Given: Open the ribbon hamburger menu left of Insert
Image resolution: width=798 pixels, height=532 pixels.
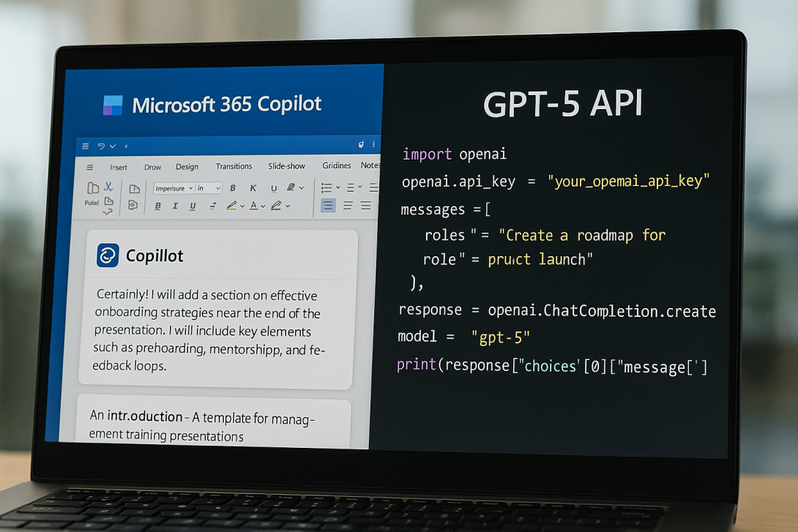Looking at the screenshot, I should click(x=89, y=168).
